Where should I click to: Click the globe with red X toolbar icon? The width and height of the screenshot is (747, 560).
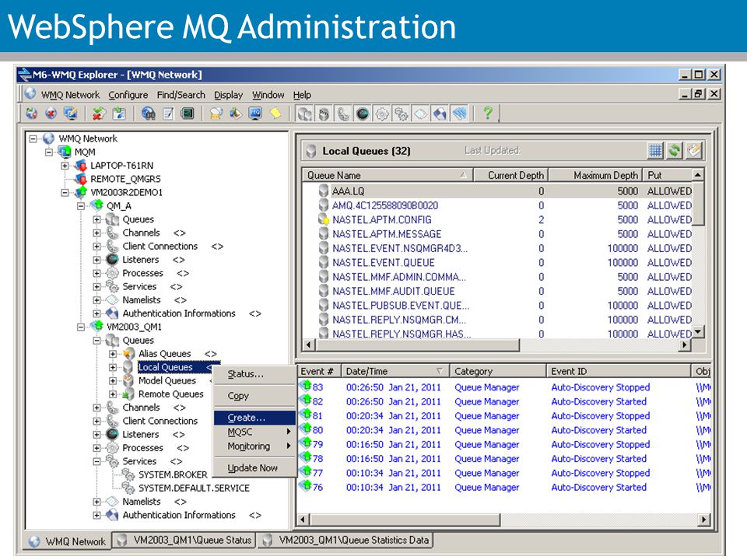click(x=51, y=114)
